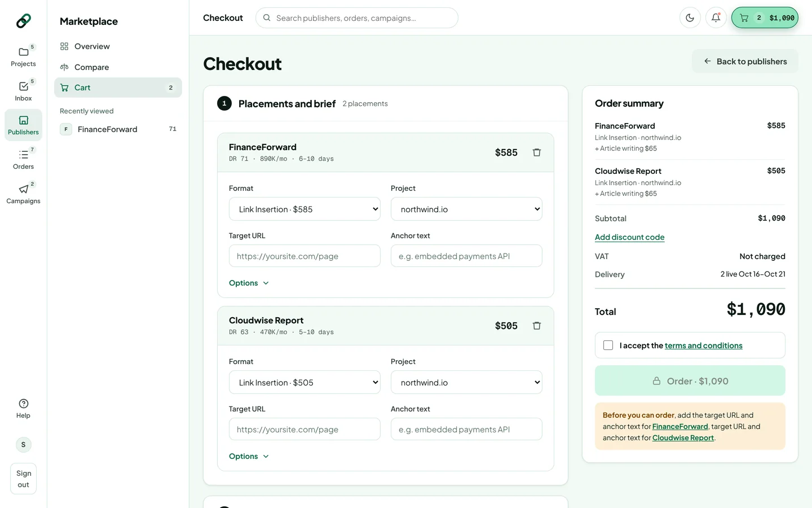The height and width of the screenshot is (508, 812).
Task: Click FinanceForward link in the warning notice
Action: coord(680,427)
